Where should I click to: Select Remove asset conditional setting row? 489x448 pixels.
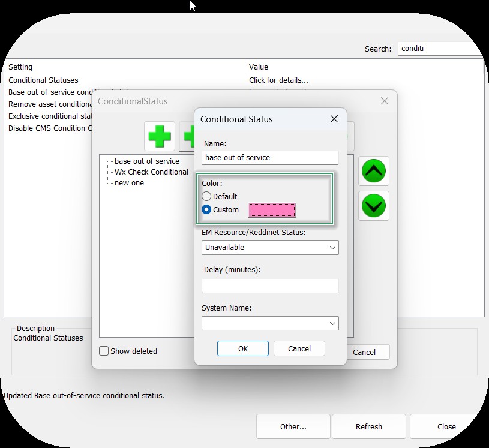(x=50, y=104)
